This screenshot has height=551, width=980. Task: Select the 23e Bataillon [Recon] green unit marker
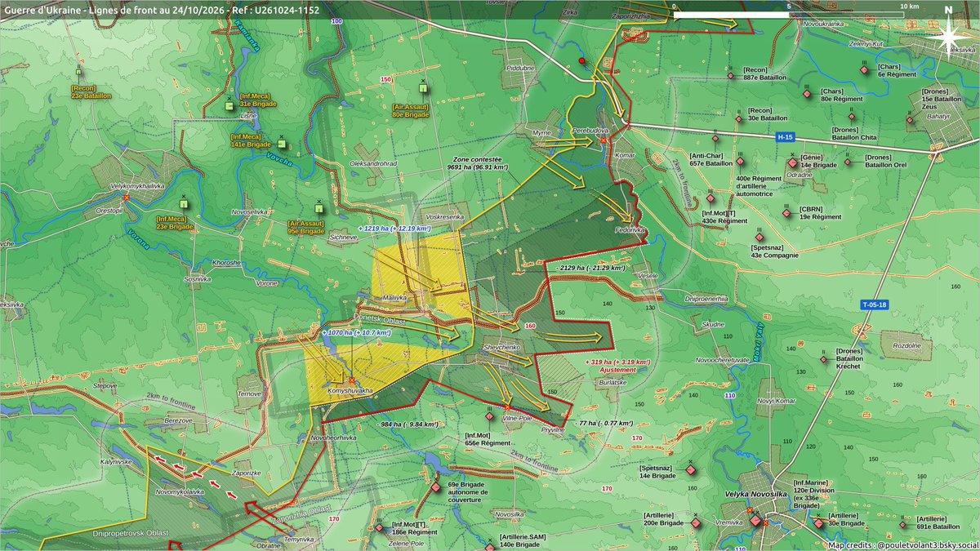coord(79,71)
